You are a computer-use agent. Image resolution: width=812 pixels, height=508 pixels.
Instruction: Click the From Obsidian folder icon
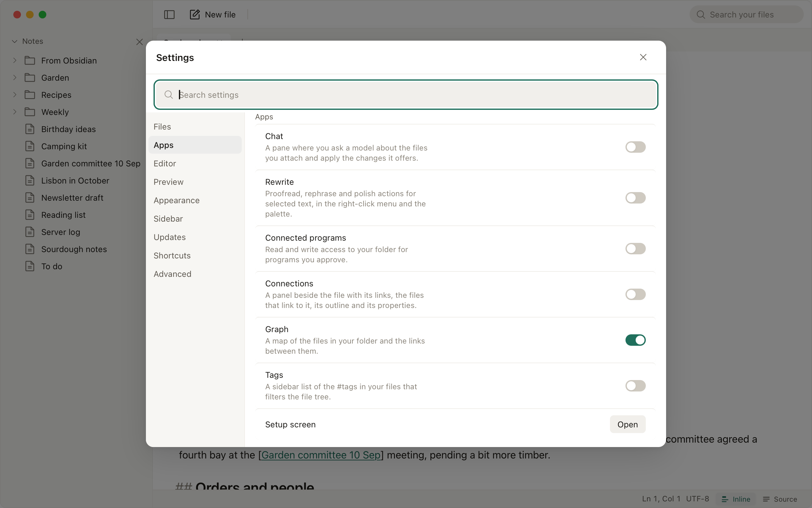click(30, 60)
